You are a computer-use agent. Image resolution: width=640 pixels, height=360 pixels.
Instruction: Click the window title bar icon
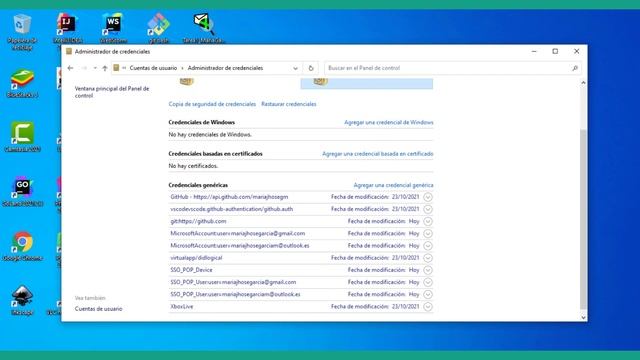point(69,51)
